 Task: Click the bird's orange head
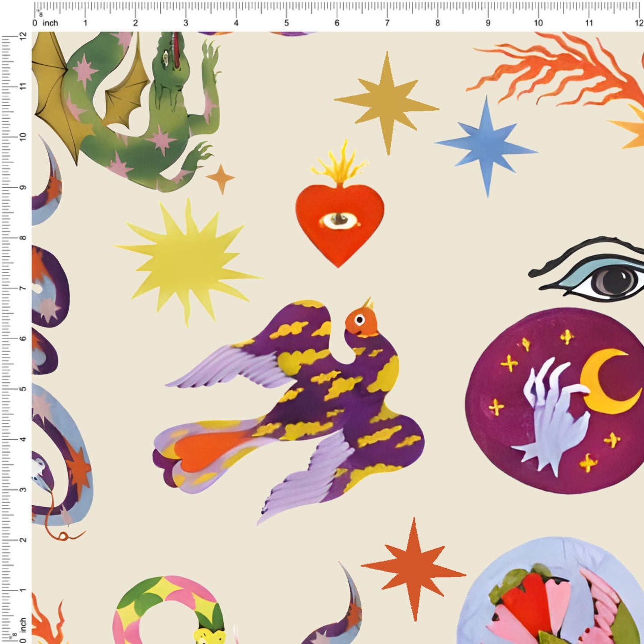361,321
